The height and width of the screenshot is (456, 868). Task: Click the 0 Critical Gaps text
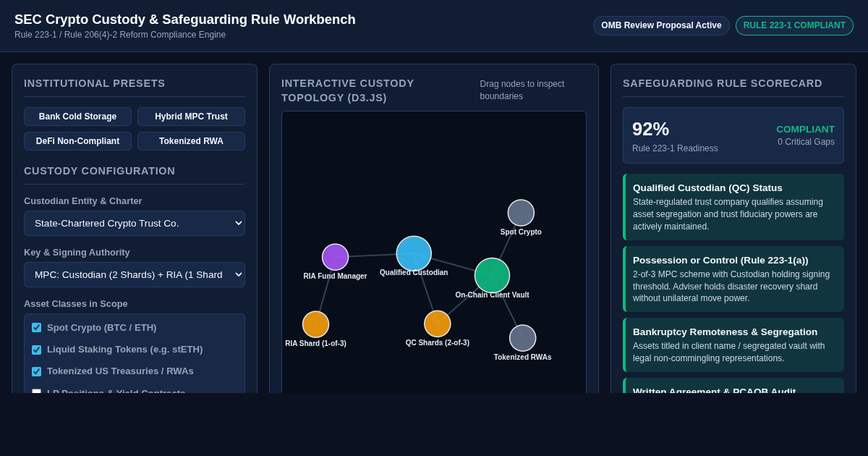[806, 142]
